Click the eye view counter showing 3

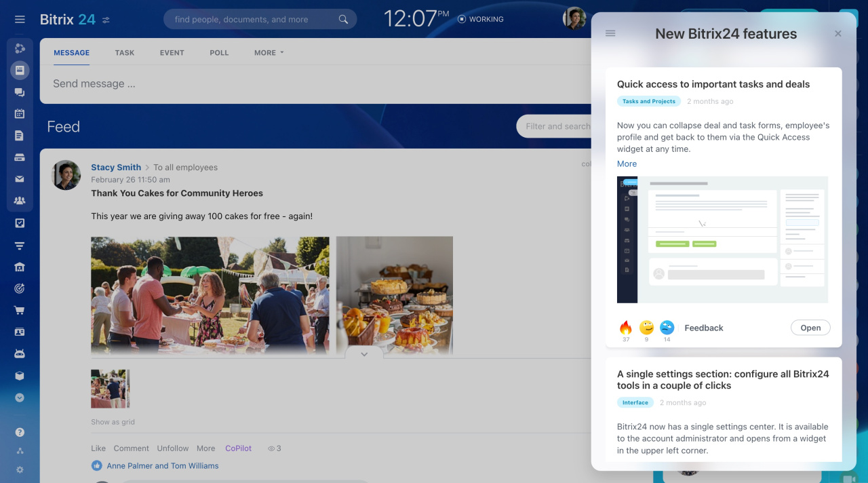click(274, 448)
